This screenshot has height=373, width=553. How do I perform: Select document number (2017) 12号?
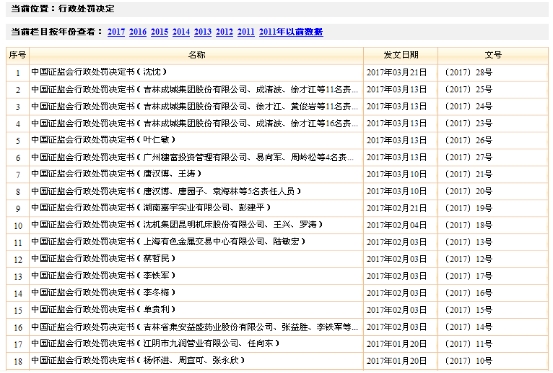[468, 259]
